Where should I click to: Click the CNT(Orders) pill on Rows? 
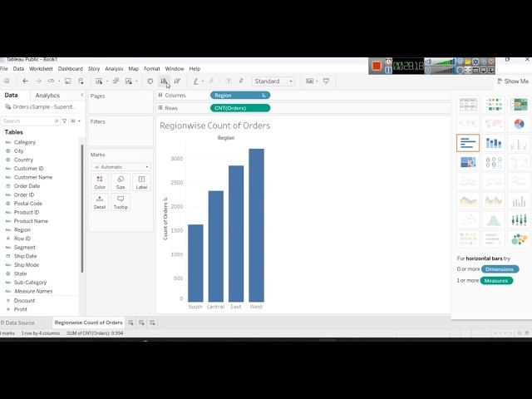(x=240, y=108)
